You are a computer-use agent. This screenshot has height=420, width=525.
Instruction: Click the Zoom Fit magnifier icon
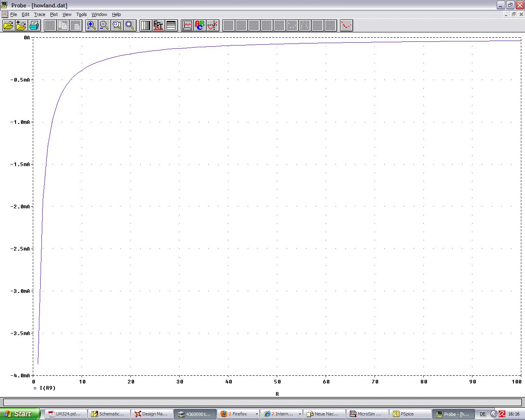click(x=130, y=26)
